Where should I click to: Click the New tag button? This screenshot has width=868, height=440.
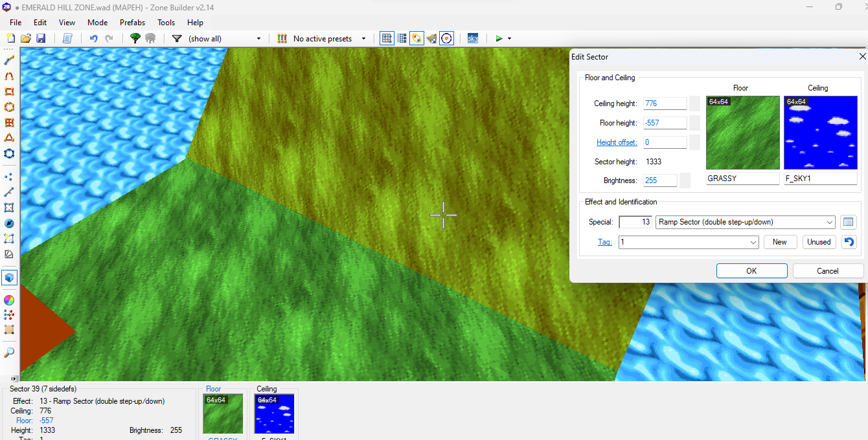(780, 242)
